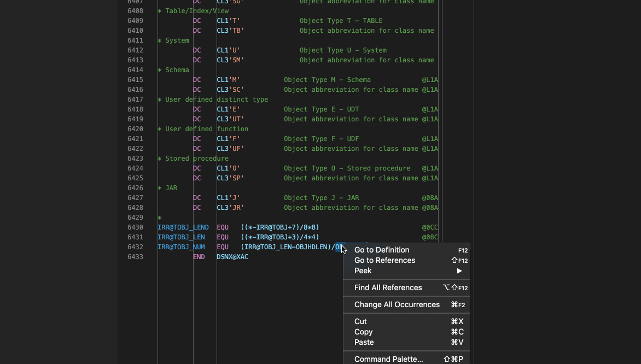The width and height of the screenshot is (641, 364).
Task: Click CL1'O' operand on line 6424
Action: [229, 168]
